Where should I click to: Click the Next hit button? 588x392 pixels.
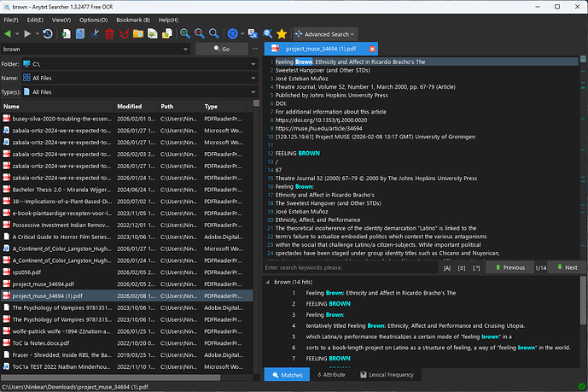tap(567, 267)
